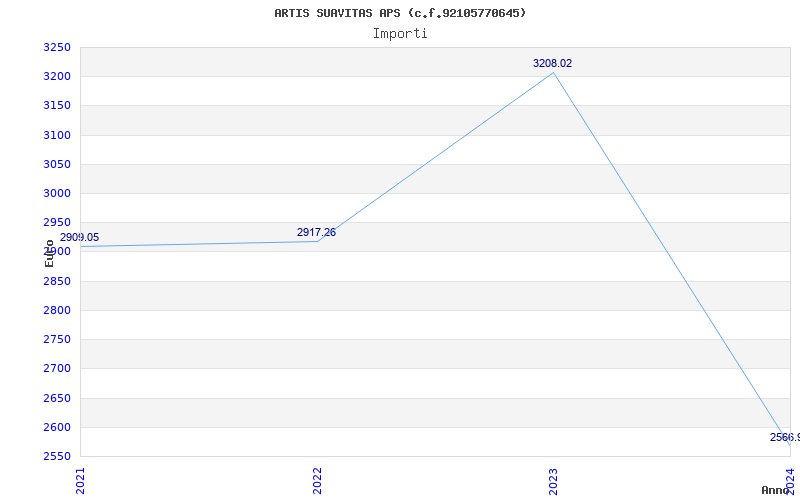Screen dimensions: 800x500
Task: Click the 2023 x-axis label
Action: 554,481
